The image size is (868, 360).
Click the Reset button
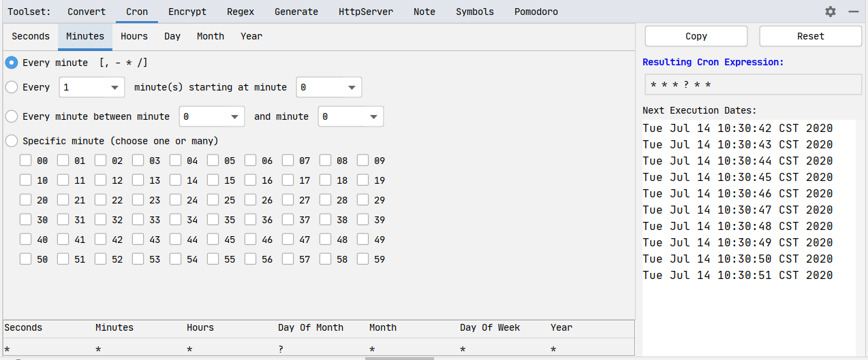coord(811,36)
